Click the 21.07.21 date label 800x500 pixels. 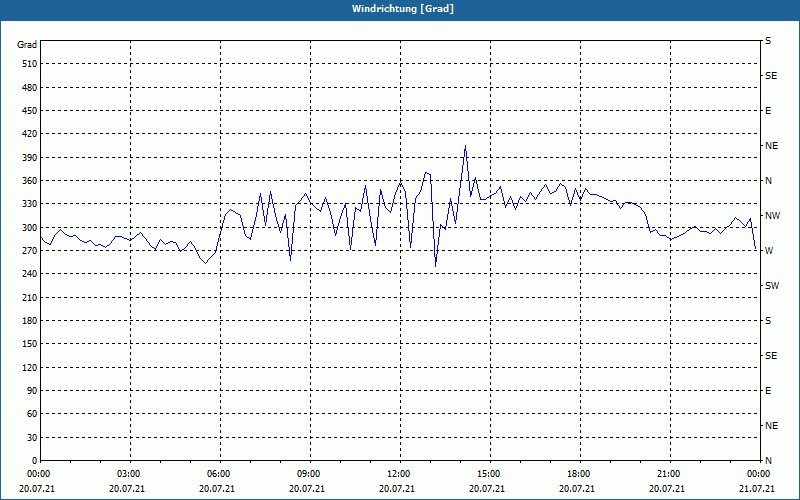point(758,489)
